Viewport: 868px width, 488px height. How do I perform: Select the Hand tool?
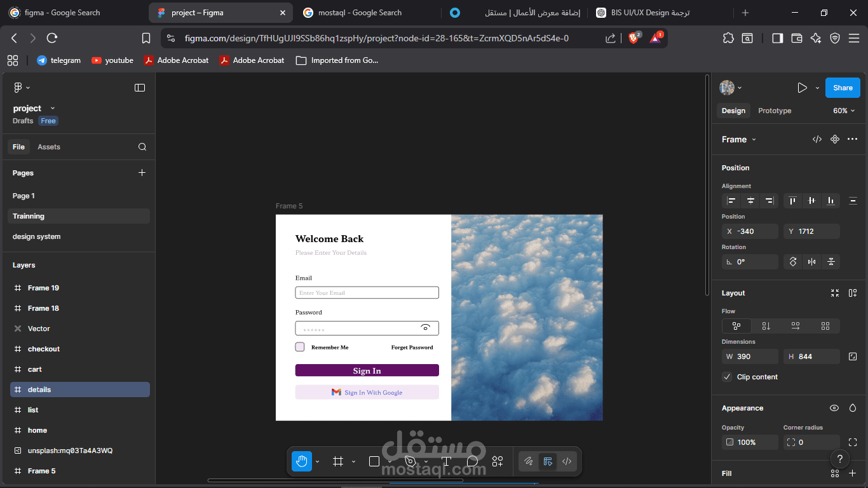click(301, 461)
